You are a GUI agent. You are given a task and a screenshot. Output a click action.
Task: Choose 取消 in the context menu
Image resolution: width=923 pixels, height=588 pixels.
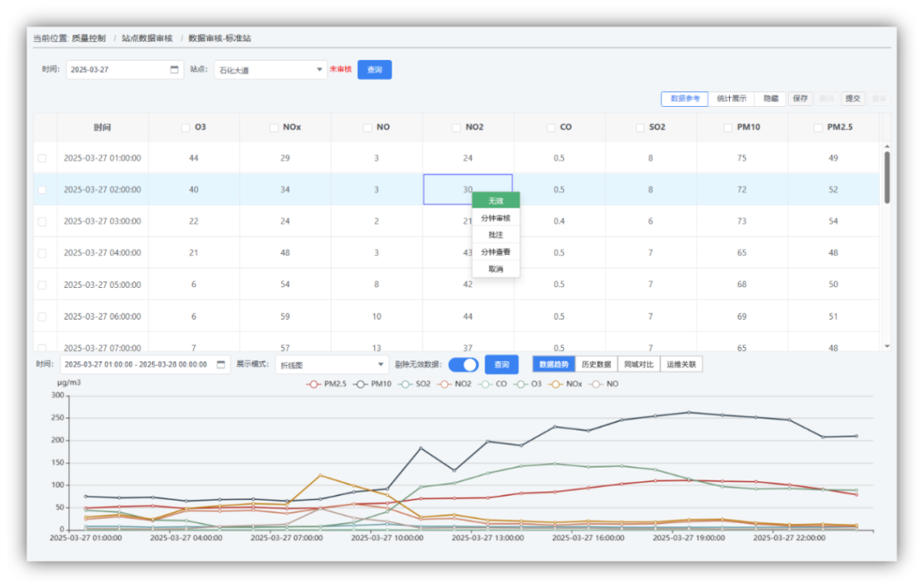[x=496, y=269]
